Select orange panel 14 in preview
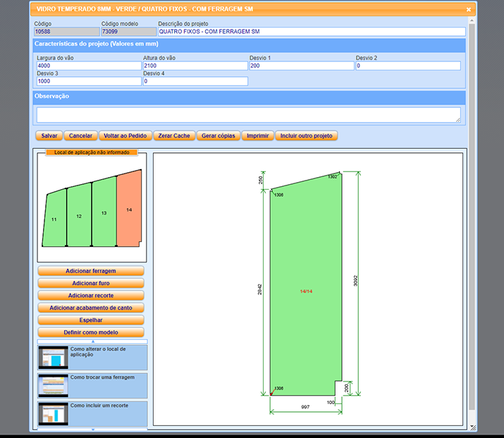This screenshot has height=438, width=504. [x=129, y=209]
